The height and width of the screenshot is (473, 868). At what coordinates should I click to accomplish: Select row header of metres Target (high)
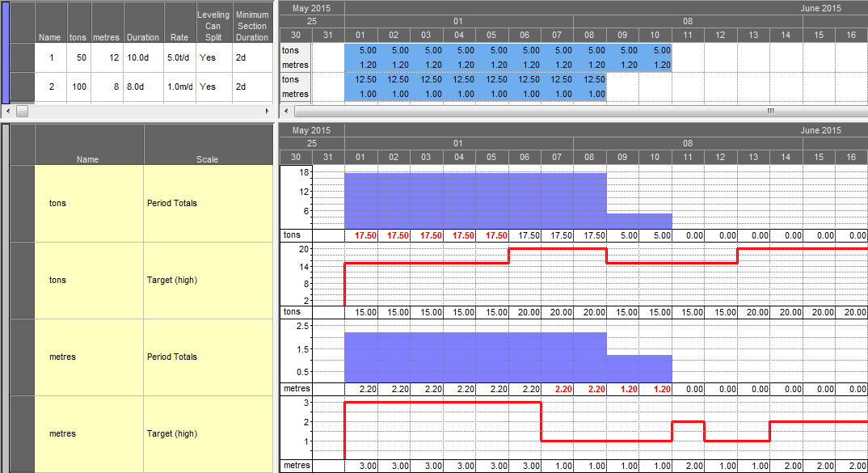(x=23, y=433)
